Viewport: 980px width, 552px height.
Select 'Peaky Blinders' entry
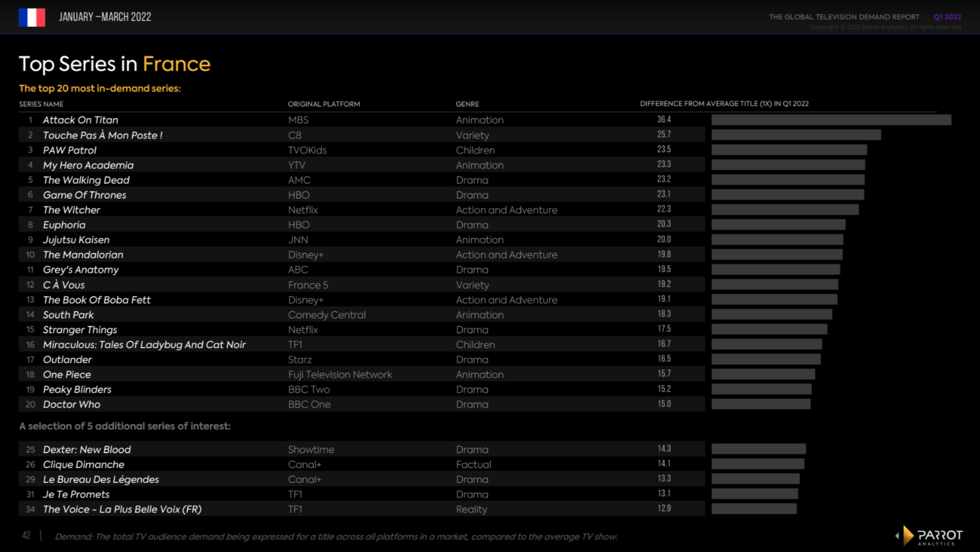click(x=77, y=389)
